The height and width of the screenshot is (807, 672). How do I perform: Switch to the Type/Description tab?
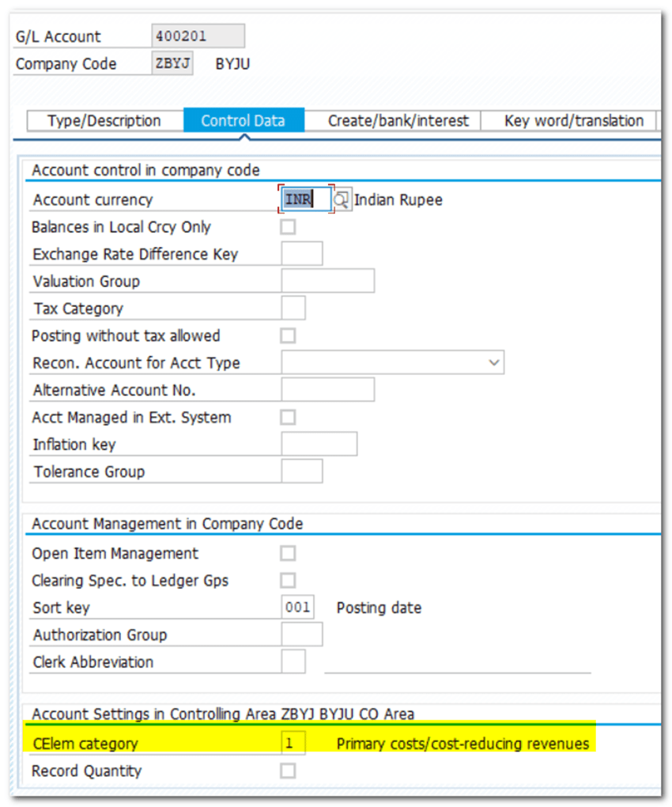[x=104, y=121]
